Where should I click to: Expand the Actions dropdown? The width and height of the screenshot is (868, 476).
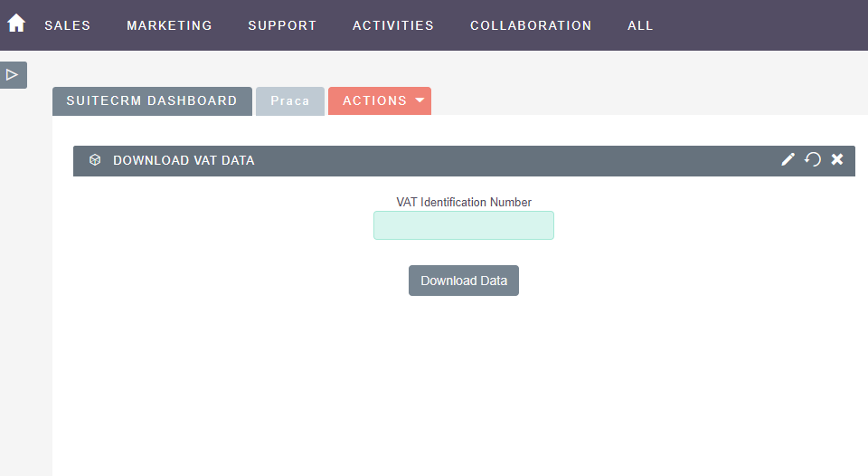click(x=380, y=100)
